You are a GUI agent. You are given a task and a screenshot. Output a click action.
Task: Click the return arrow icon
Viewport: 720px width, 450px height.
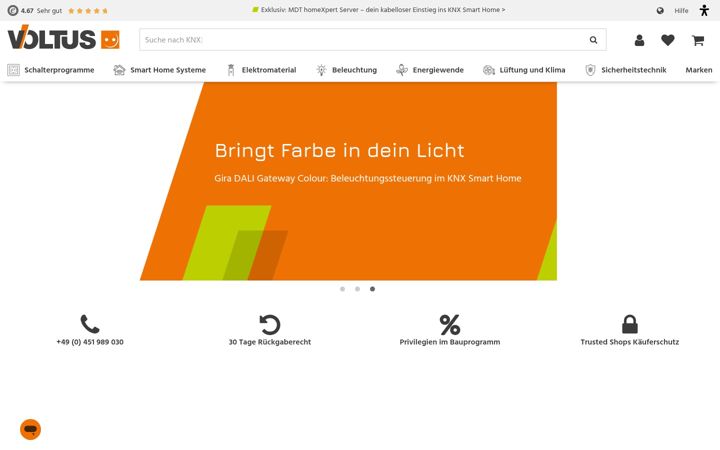pyautogui.click(x=270, y=324)
